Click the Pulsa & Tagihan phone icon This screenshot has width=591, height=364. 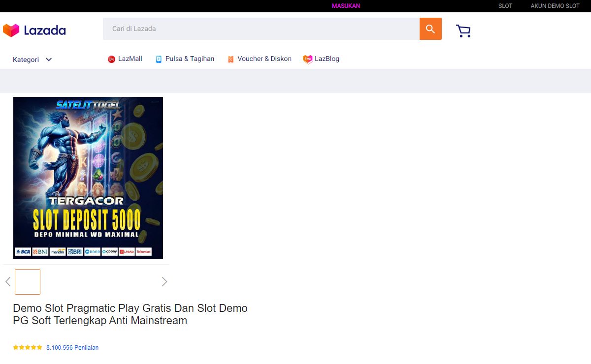(x=159, y=60)
